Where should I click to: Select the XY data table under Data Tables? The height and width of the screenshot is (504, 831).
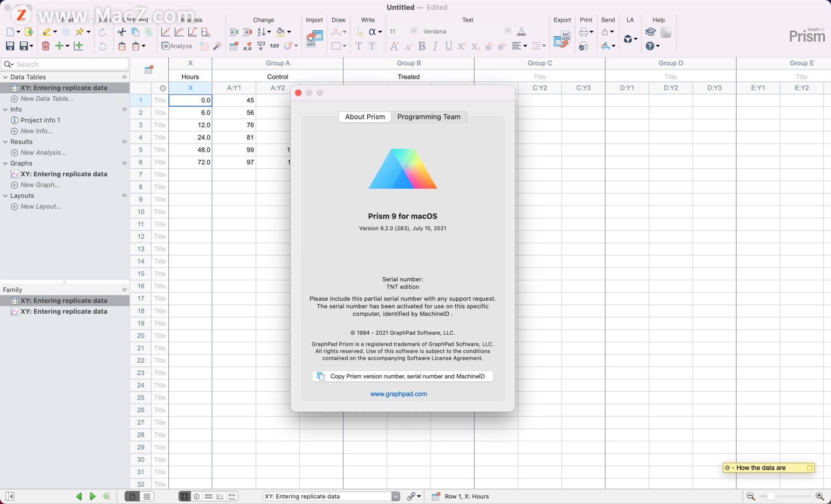(65, 88)
